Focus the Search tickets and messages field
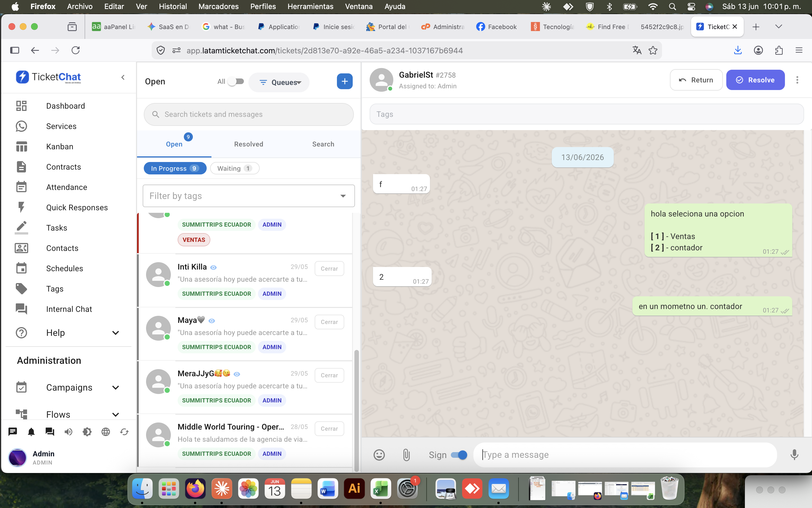This screenshot has height=508, width=812. click(249, 114)
